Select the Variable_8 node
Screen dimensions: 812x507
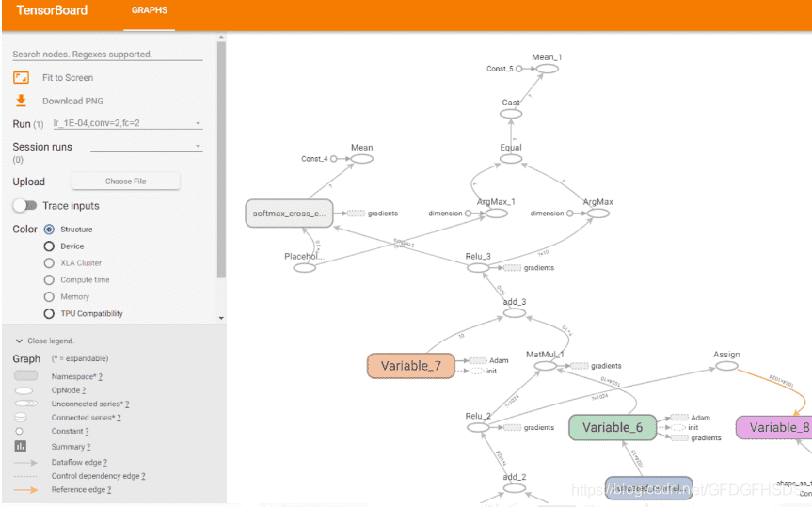pos(774,427)
